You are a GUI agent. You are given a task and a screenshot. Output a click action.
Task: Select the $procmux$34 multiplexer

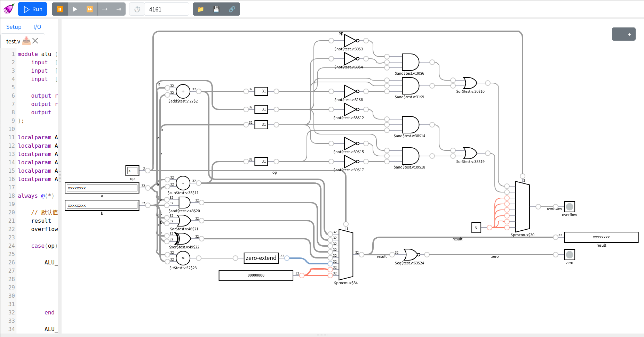tap(346, 255)
